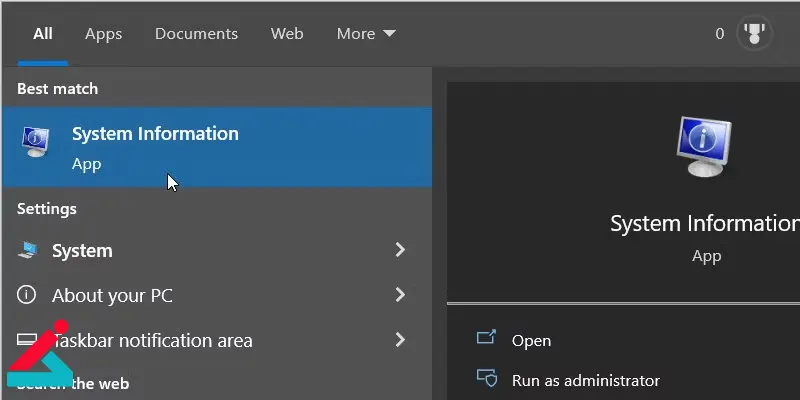
Task: Open the System settings result
Action: [x=217, y=250]
